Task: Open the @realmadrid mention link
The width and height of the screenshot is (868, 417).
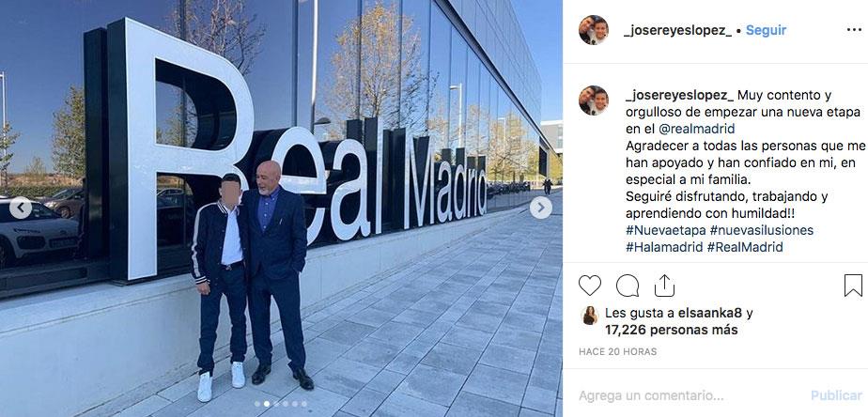Action: 696,129
